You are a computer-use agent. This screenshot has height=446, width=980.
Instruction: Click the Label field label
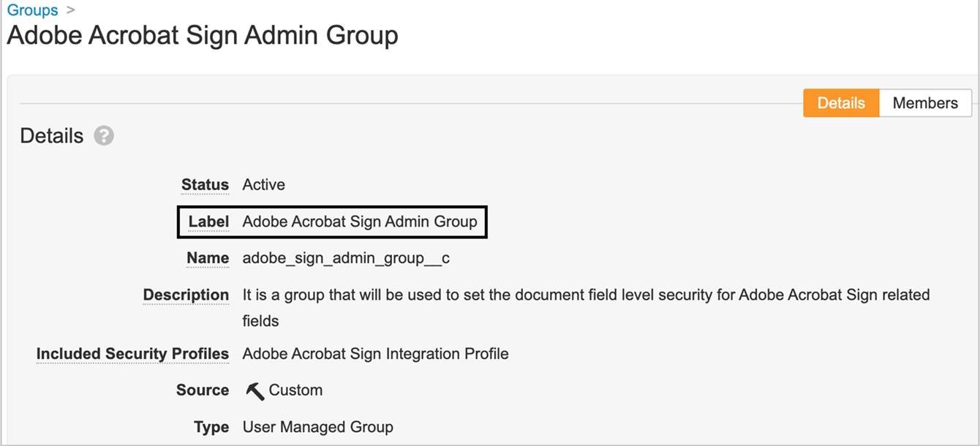(x=208, y=222)
